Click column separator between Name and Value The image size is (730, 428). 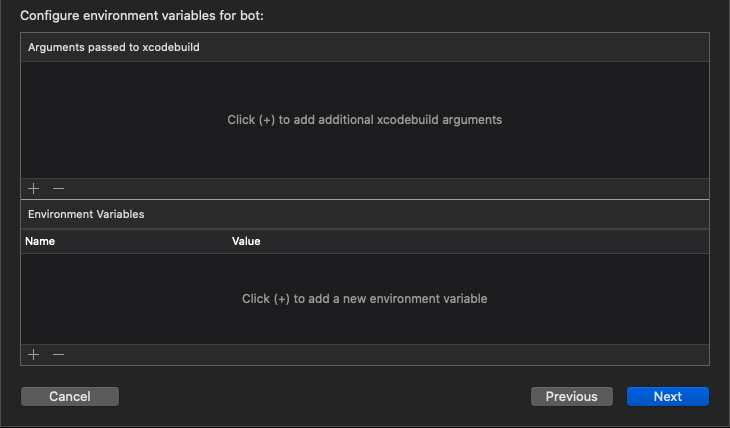229,241
